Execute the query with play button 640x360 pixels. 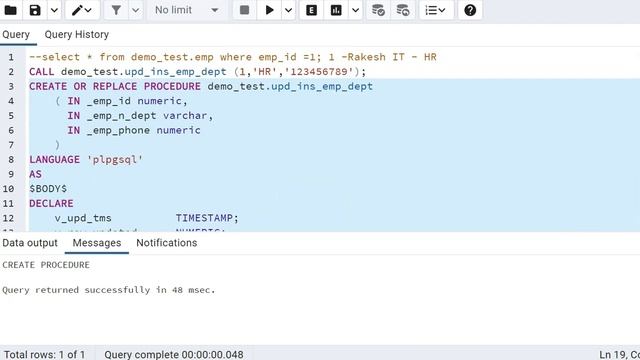click(269, 10)
